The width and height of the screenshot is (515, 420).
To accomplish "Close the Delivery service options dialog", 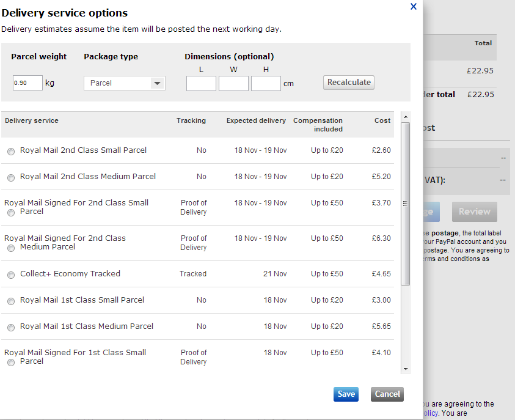I will (x=414, y=7).
